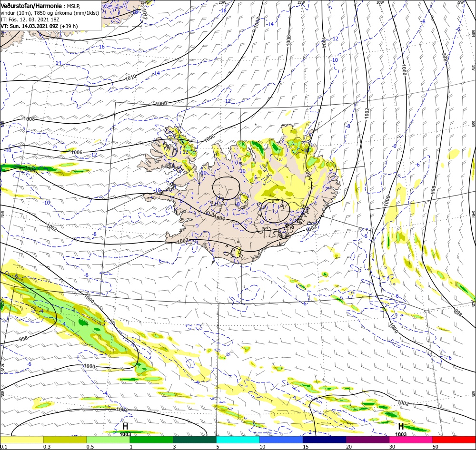Click the 15W longitude label
The image size is (476, 450).
point(301,2)
